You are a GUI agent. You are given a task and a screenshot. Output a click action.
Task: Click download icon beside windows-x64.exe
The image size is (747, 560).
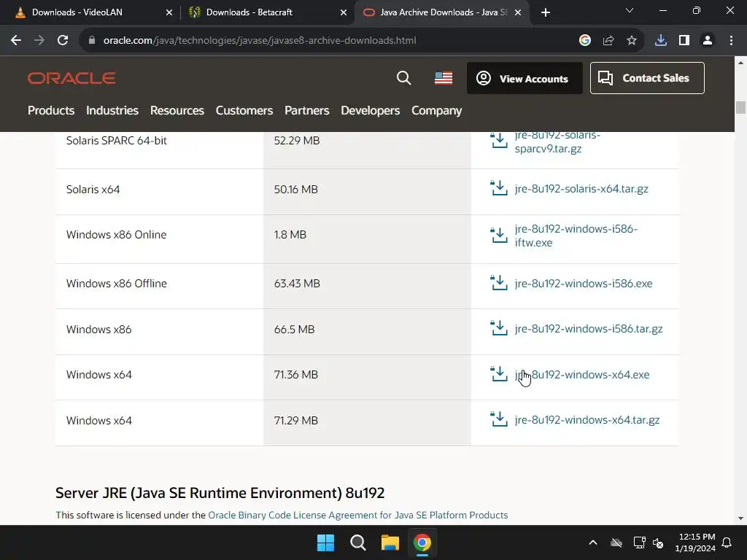click(499, 374)
